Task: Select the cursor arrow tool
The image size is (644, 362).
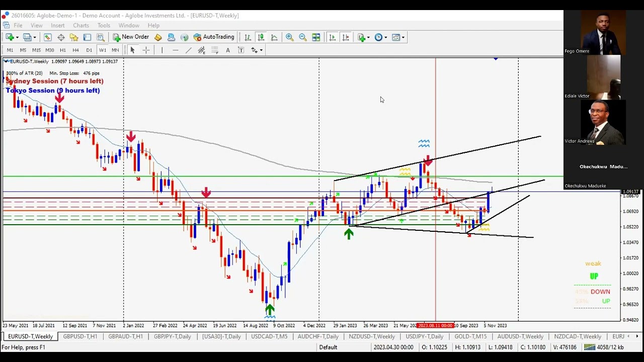Action: point(132,50)
